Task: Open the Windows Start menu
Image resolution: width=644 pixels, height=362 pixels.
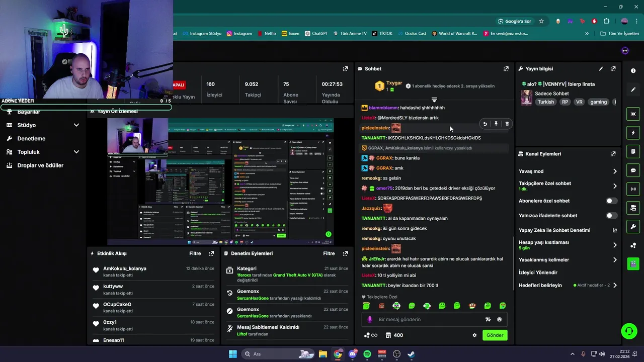Action: [x=233, y=354]
